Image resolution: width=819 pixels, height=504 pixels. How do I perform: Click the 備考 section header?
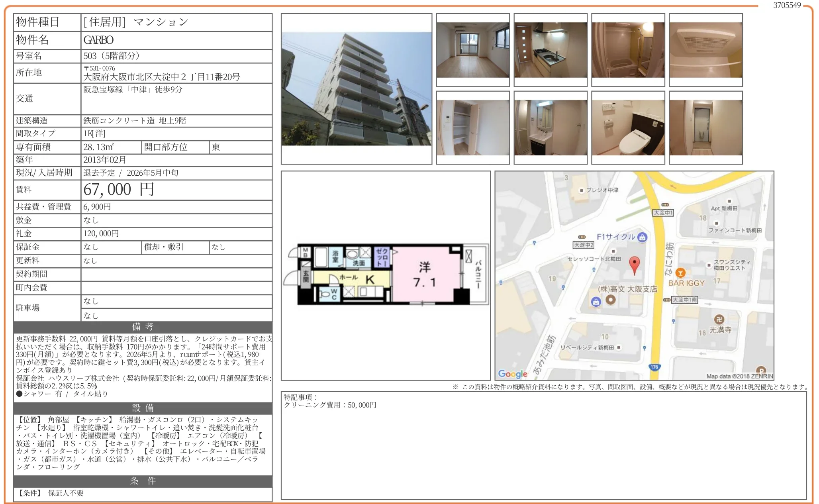(x=143, y=327)
